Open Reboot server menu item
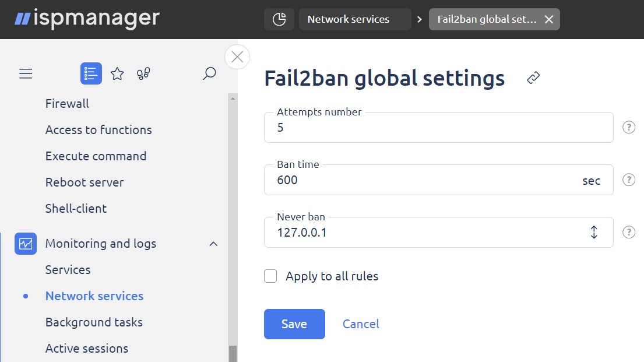The width and height of the screenshot is (644, 362). [x=85, y=182]
